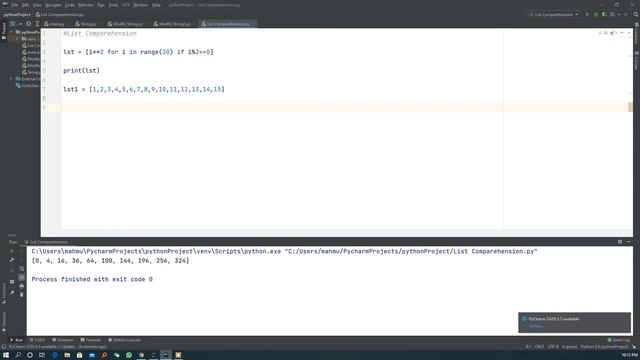Open the Code menu
Viewport: 640px width, 360px height.
point(70,5)
